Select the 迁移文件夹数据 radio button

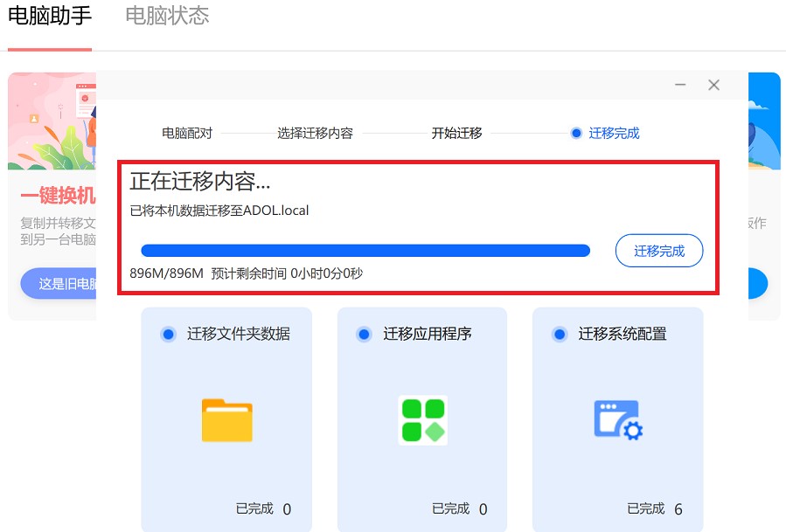coord(168,334)
